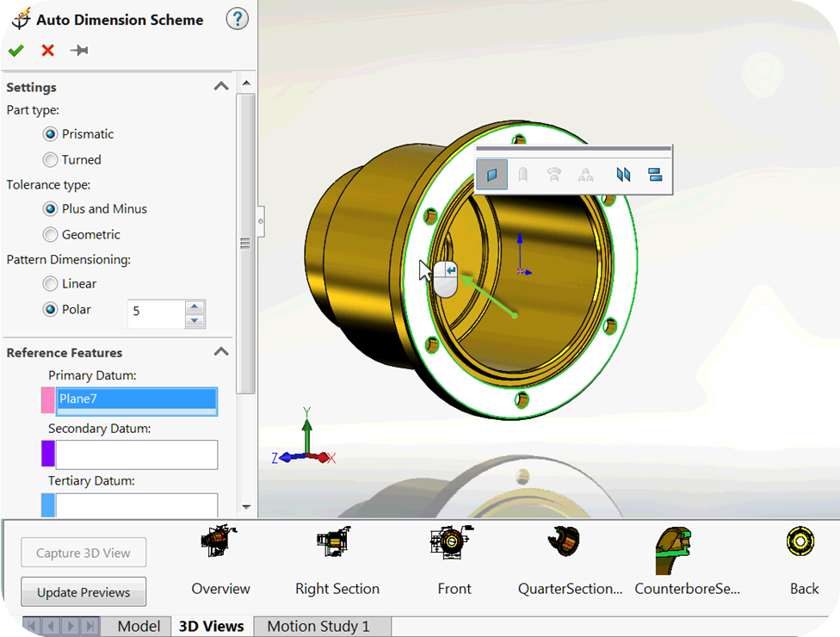Choose the boss selection filter icon in popup toolbar
The width and height of the screenshot is (840, 637).
523,175
